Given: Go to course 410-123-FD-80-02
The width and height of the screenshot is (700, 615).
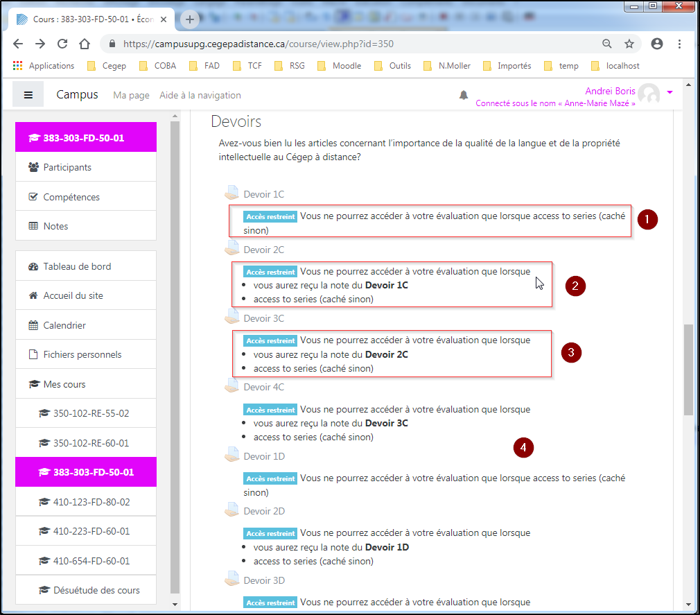Looking at the screenshot, I should click(91, 502).
